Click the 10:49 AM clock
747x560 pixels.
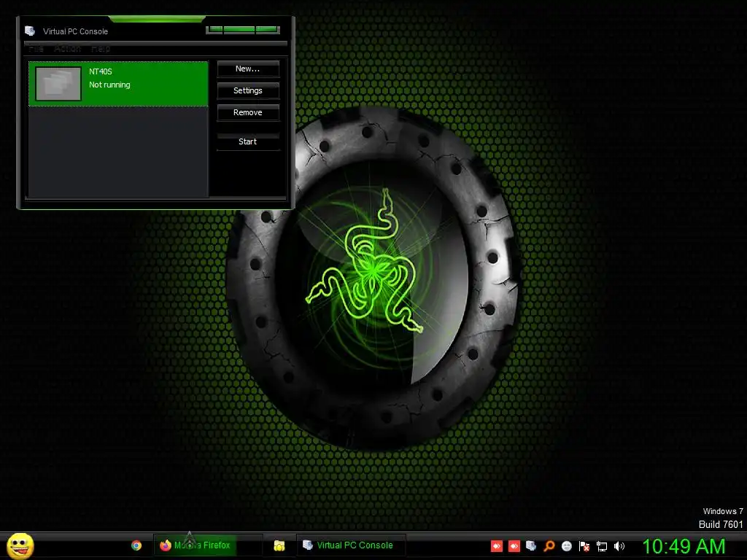[x=684, y=546]
